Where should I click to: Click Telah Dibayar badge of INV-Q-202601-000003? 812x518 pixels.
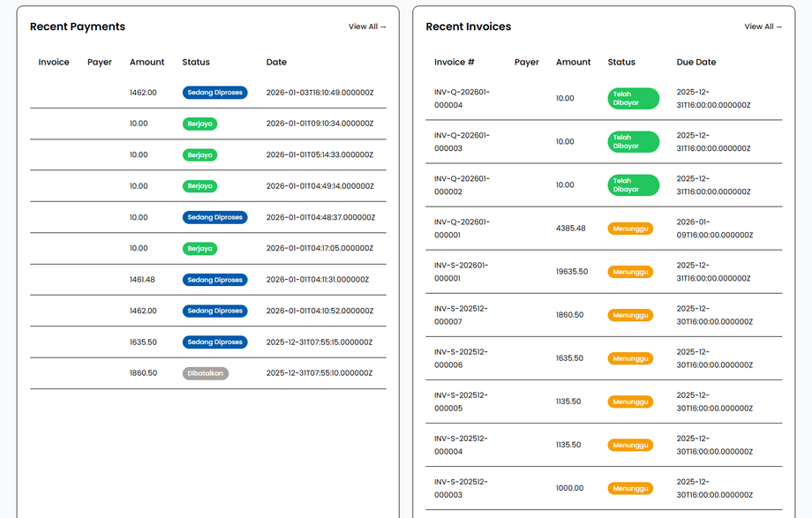(633, 142)
